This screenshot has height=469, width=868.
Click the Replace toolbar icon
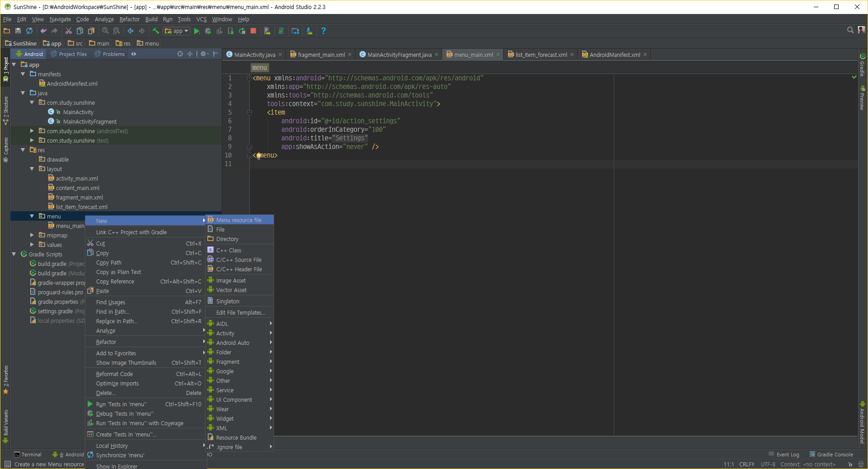click(x=117, y=31)
